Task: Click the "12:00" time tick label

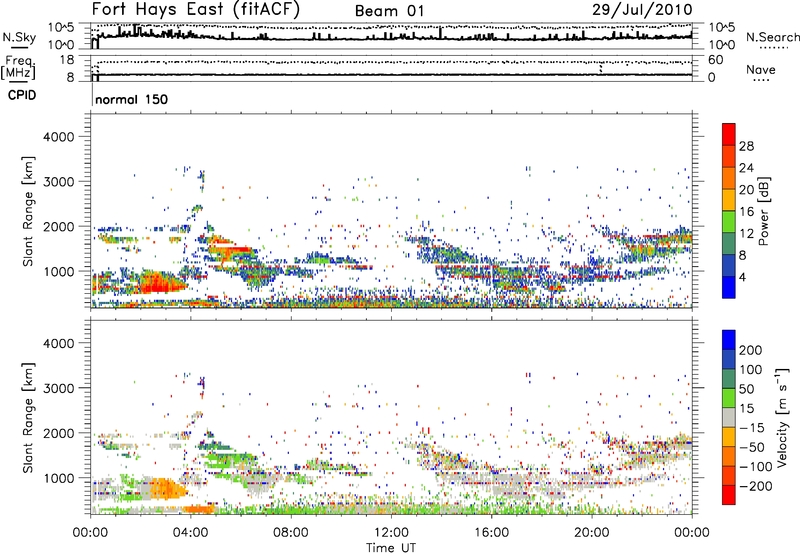Action: (391, 533)
